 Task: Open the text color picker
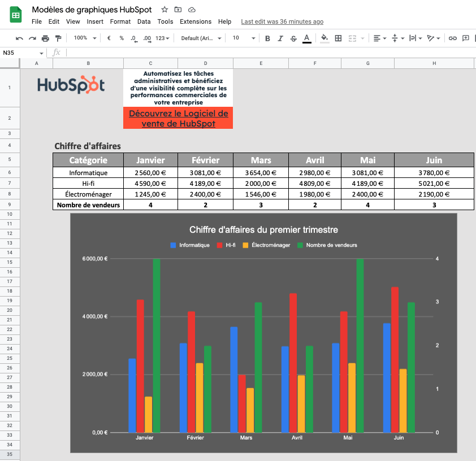tap(307, 38)
